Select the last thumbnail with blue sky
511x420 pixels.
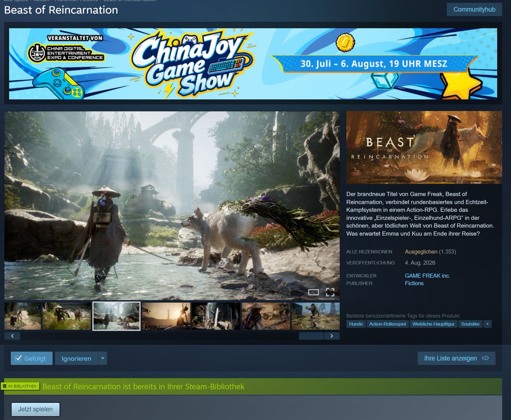tap(315, 316)
